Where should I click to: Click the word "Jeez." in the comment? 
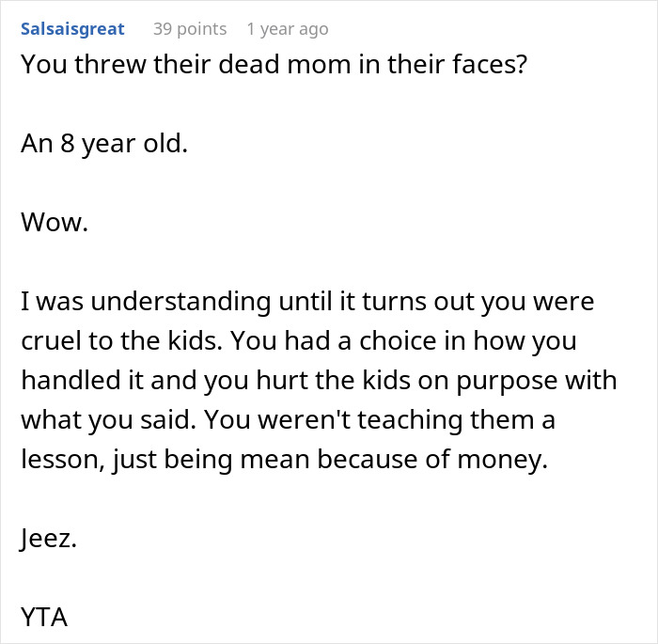click(x=49, y=538)
